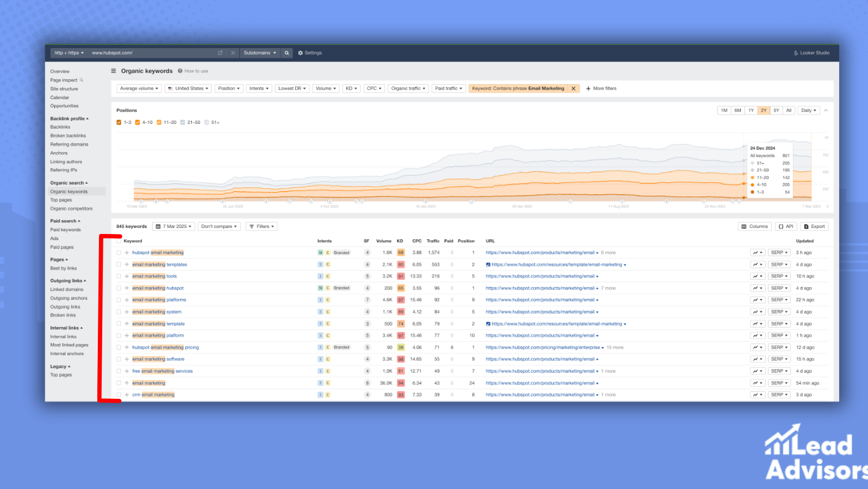Open Referring domains in sidebar
This screenshot has height=489, width=868.
click(x=69, y=144)
